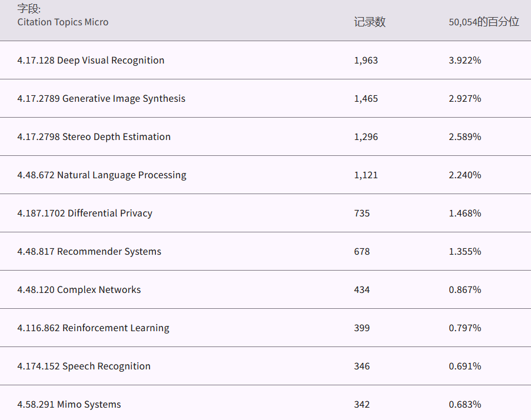The image size is (531, 420).
Task: Open the Generative Image Synthesis topic
Action: click(101, 98)
